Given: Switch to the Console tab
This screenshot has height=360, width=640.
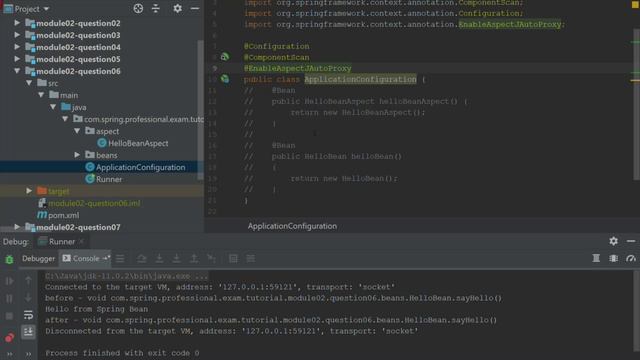Looking at the screenshot, I should tap(85, 259).
